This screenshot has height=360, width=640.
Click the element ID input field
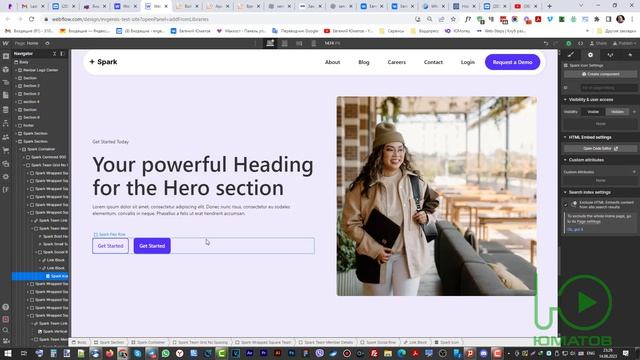click(608, 88)
